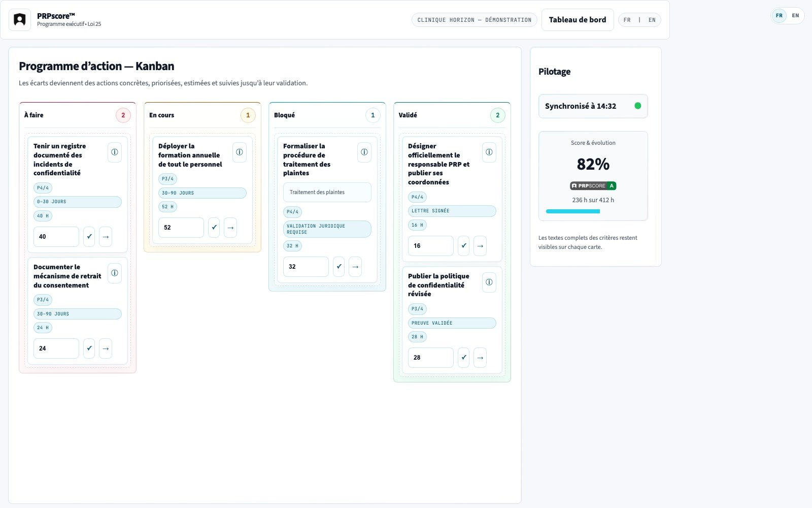The image size is (812, 508).
Task: Open info for consent withdrawal mechanism card
Action: coord(115,273)
